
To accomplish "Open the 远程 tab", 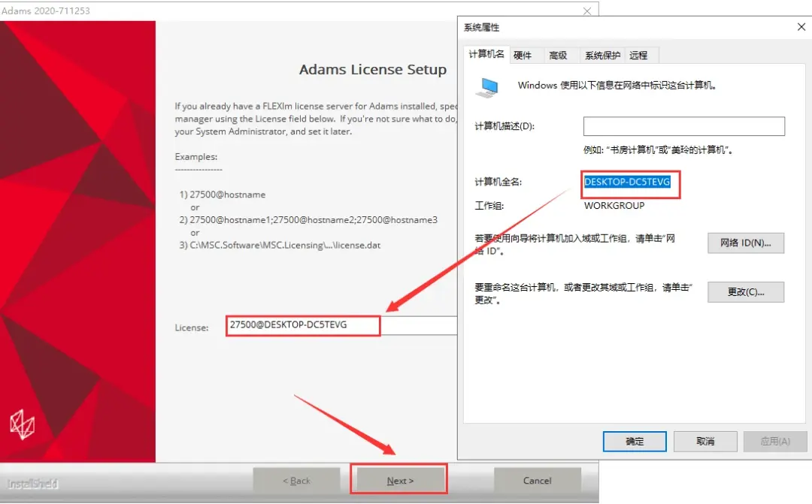I will [x=638, y=56].
